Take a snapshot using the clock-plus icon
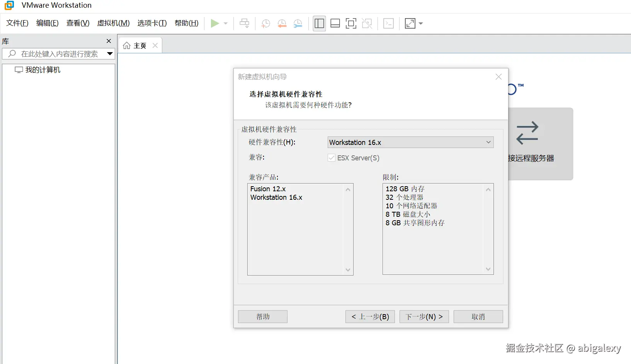This screenshot has width=631, height=364. coord(265,23)
